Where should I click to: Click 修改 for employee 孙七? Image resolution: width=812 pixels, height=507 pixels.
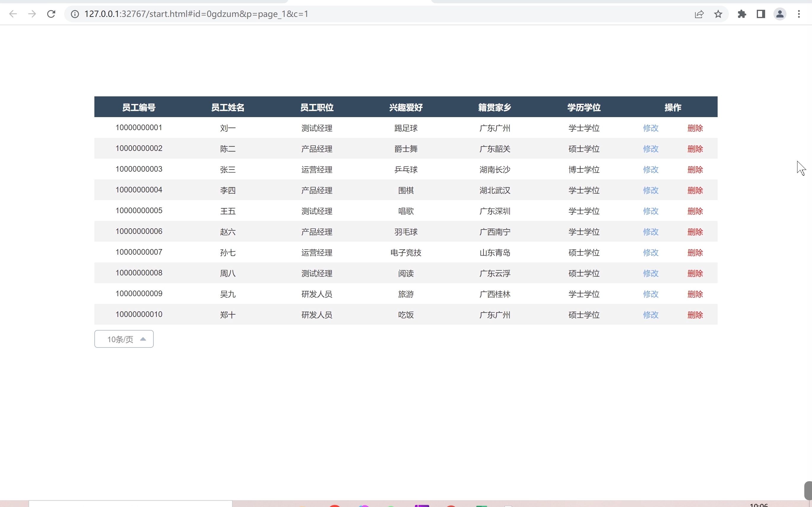tap(651, 253)
